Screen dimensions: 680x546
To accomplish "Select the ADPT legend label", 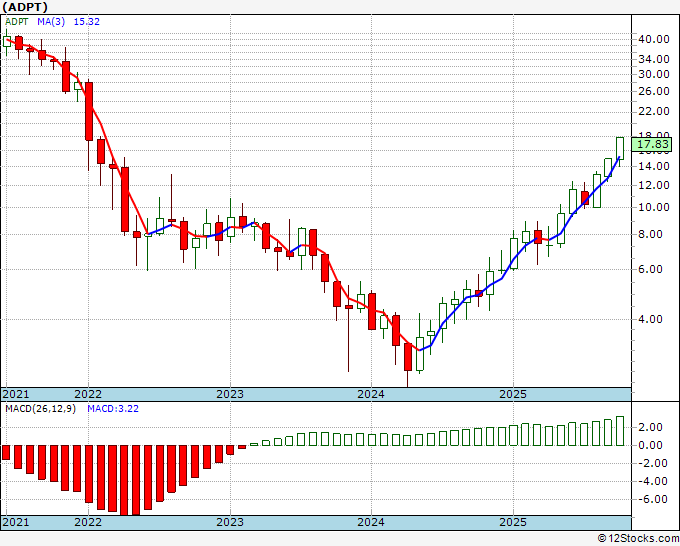I will point(17,22).
